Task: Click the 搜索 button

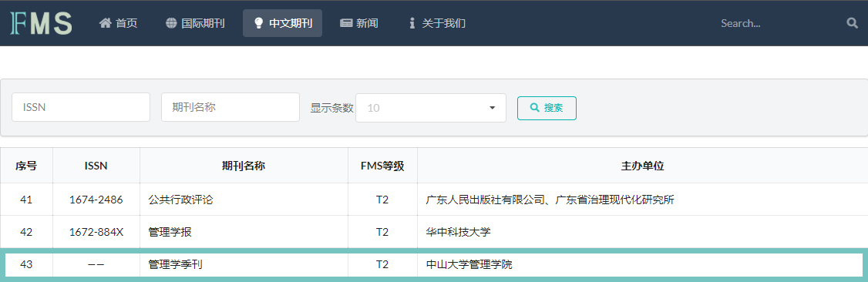Action: [547, 108]
